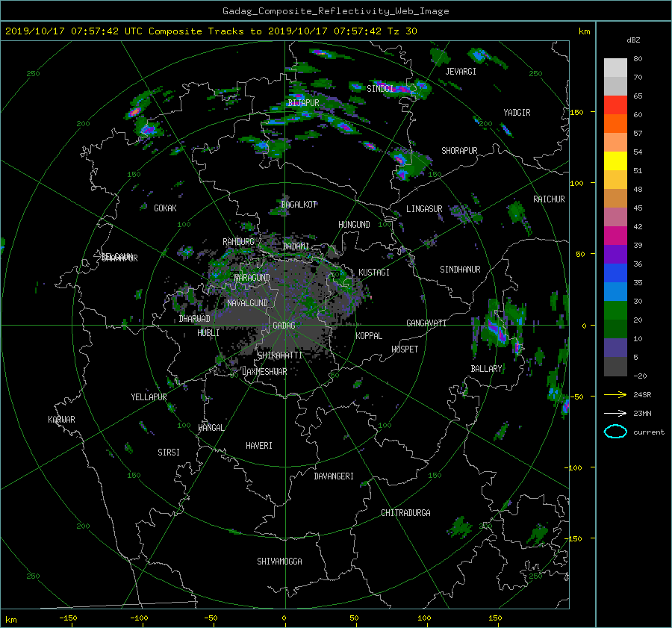
Task: Click the dBZ legend heading
Action: coord(633,40)
